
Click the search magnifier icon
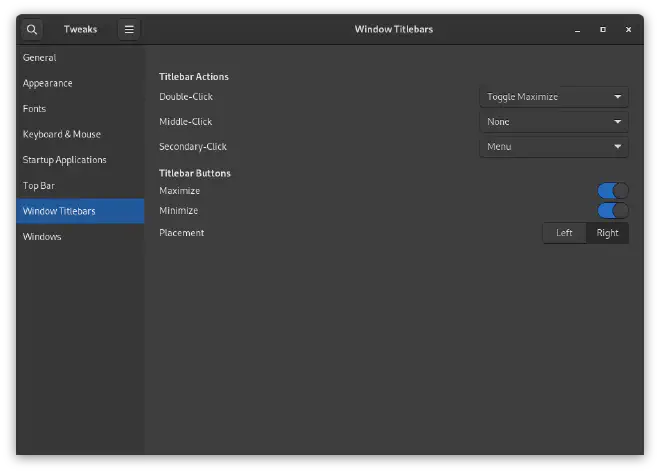[32, 29]
